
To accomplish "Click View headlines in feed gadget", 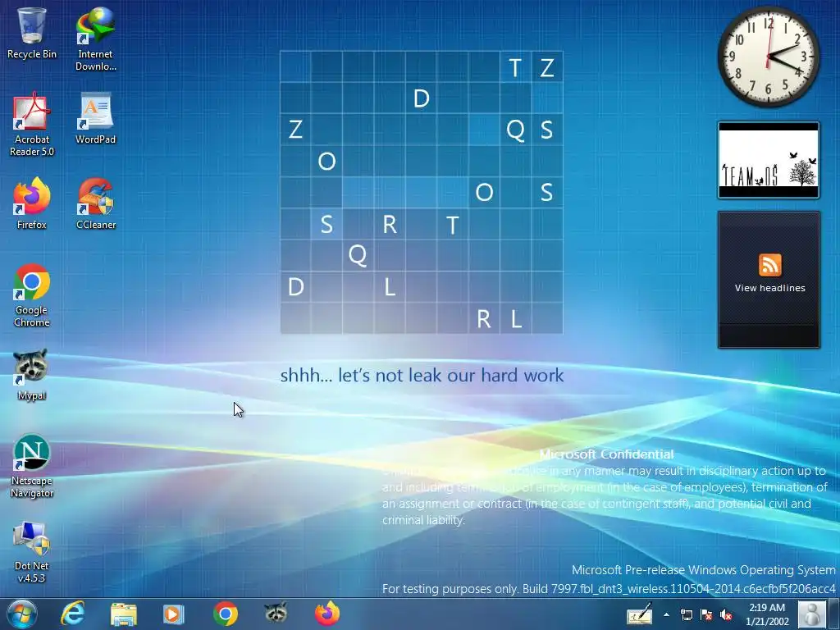I will tap(769, 288).
